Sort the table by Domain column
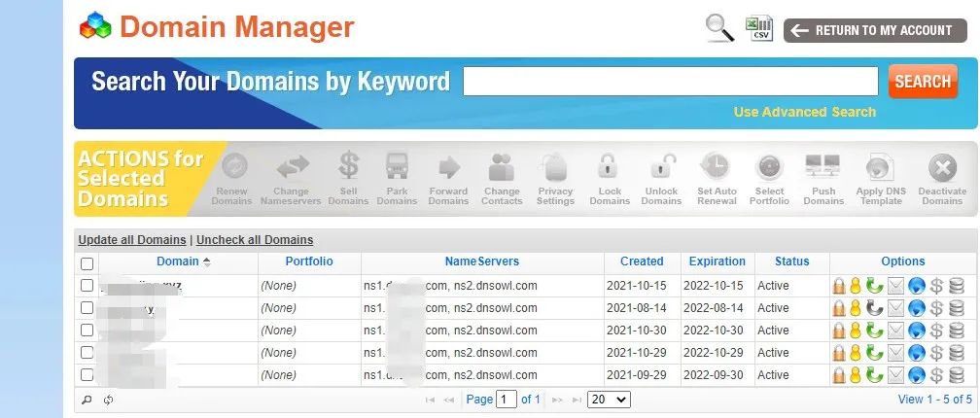Screen dimensions: 980x418 [178, 261]
